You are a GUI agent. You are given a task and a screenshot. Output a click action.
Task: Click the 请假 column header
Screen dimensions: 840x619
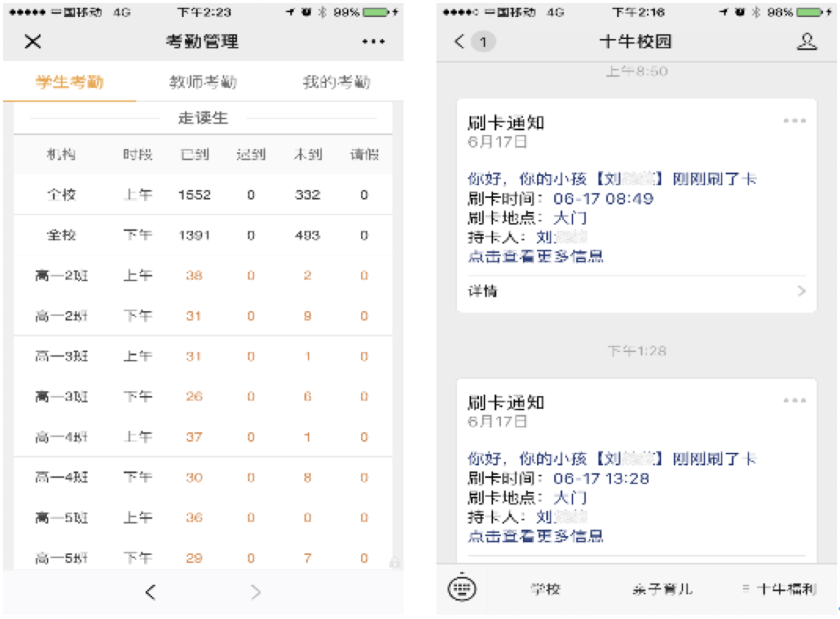(364, 154)
